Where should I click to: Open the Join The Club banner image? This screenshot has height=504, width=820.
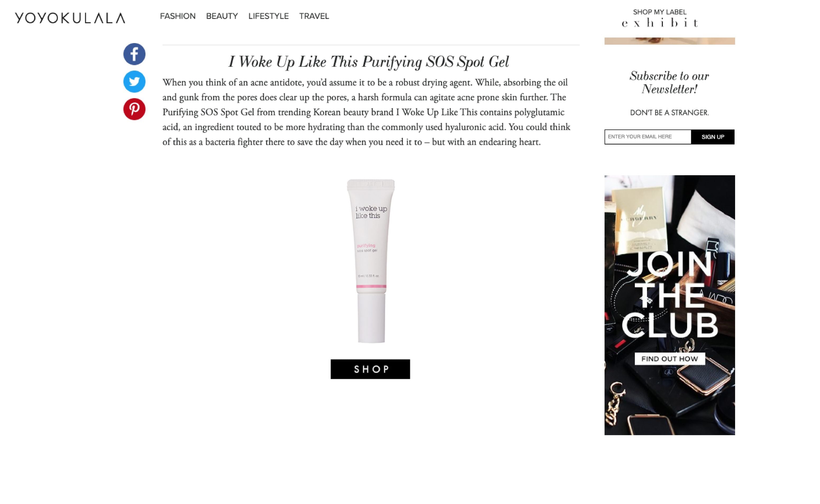(669, 305)
